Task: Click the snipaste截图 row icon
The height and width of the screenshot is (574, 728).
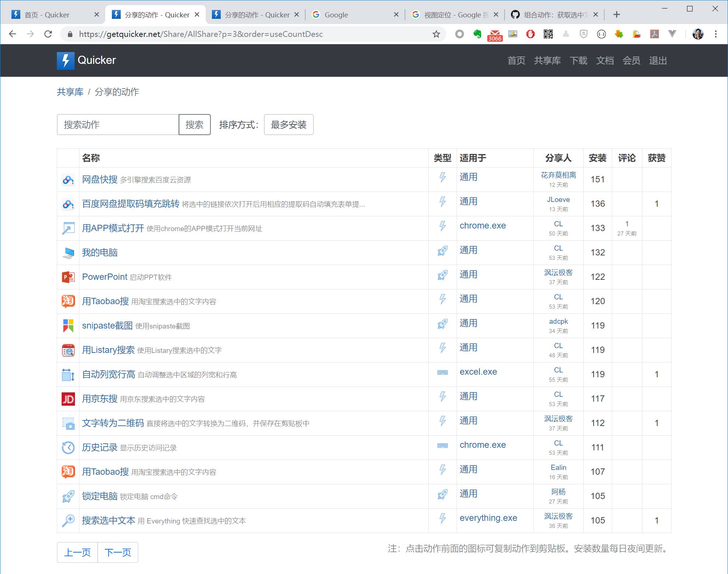Action: [68, 326]
